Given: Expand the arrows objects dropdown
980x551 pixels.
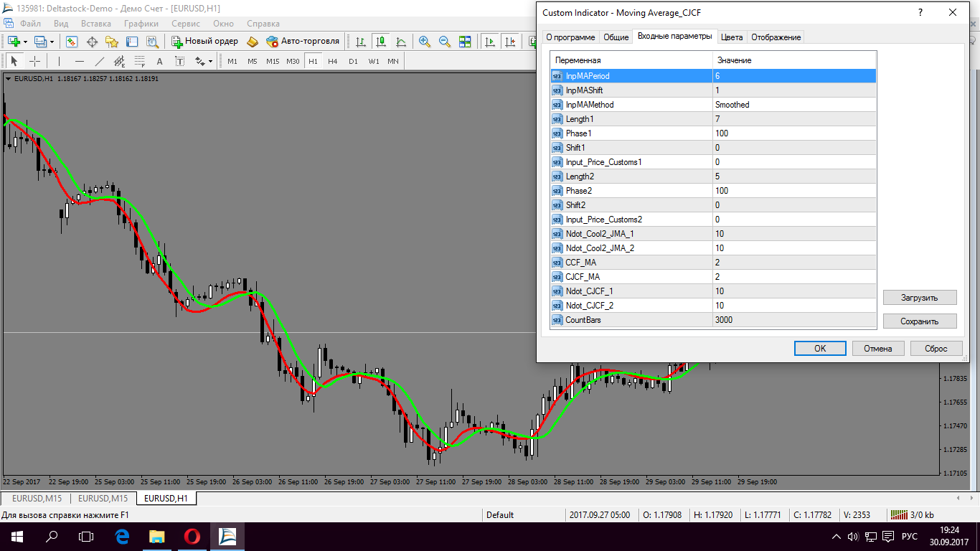Looking at the screenshot, I should 210,62.
